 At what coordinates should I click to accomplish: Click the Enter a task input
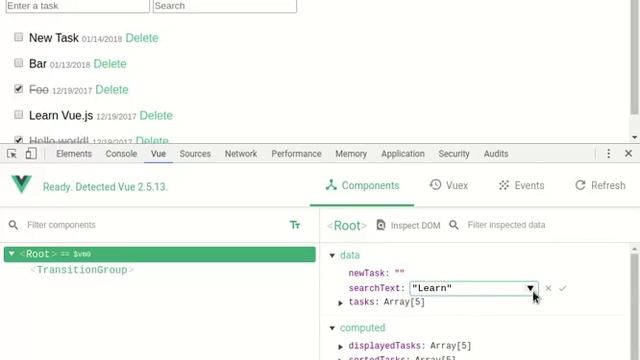[78, 6]
